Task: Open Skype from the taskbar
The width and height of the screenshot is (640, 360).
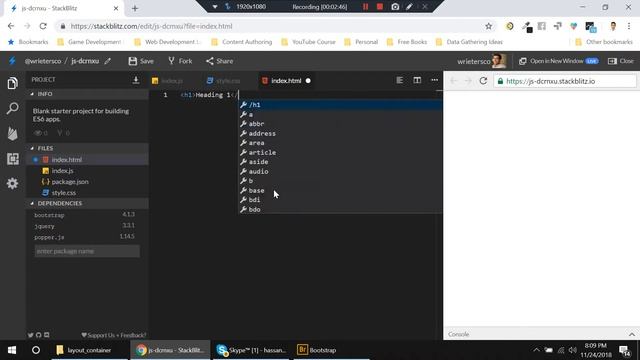Action: tap(251, 350)
